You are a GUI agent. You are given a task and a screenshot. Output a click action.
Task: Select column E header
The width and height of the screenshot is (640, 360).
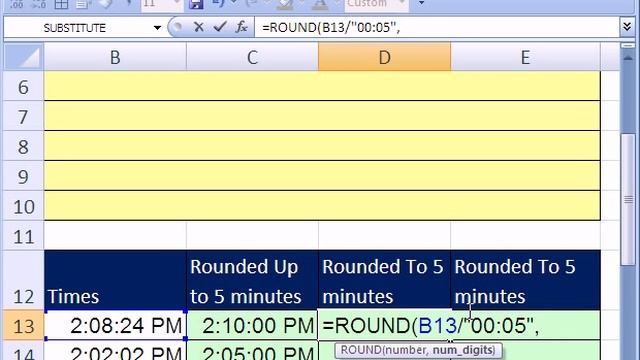pyautogui.click(x=525, y=57)
